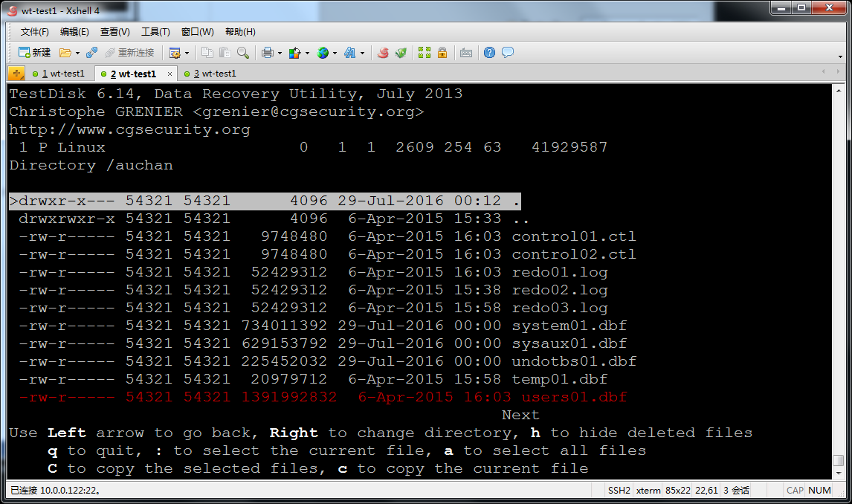852x504 pixels.
Task: Click the 85x22 terminal size status entry
Action: (677, 491)
